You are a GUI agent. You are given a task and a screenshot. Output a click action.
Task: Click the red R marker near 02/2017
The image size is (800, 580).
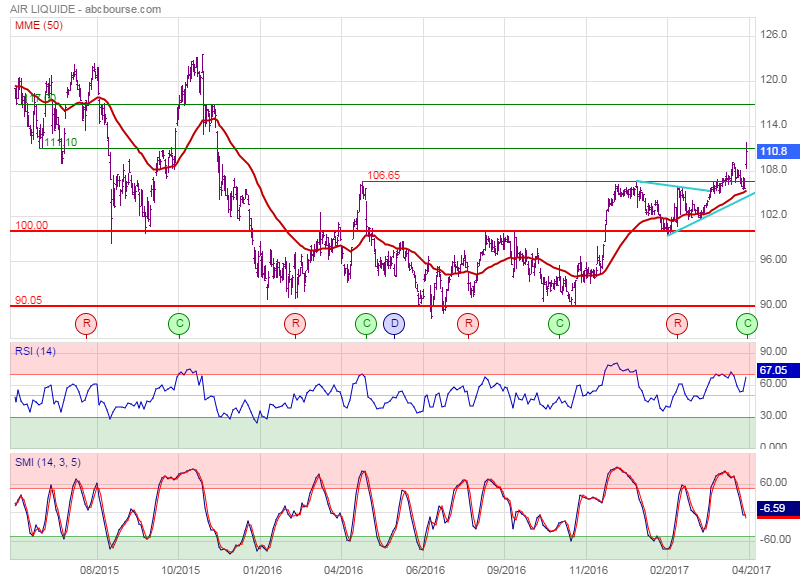679,323
